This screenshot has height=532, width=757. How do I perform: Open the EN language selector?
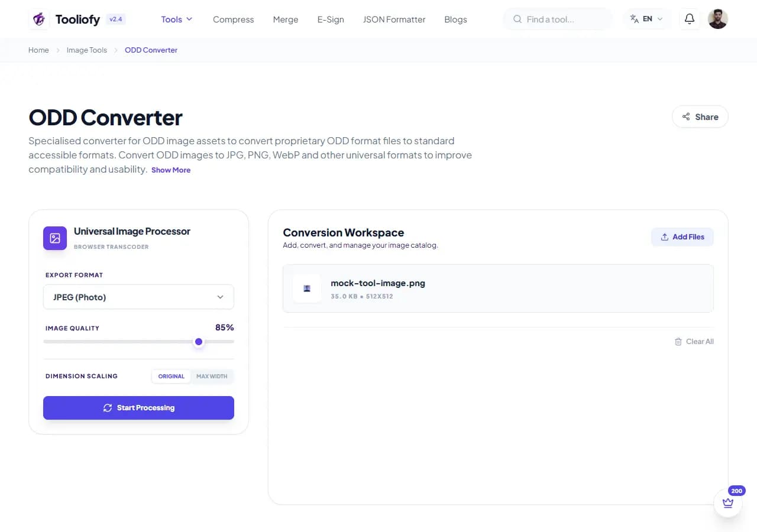[647, 19]
